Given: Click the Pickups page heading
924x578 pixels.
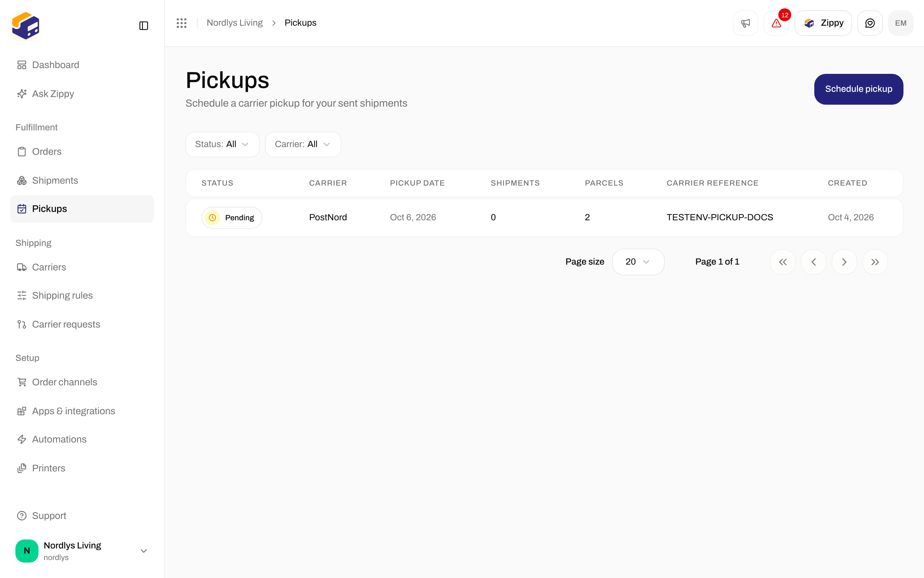Looking at the screenshot, I should pos(227,81).
